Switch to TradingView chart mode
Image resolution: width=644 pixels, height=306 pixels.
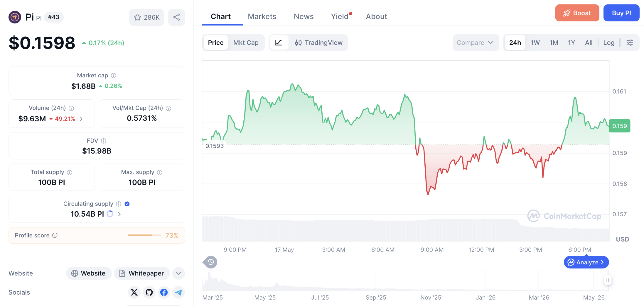[x=318, y=43]
